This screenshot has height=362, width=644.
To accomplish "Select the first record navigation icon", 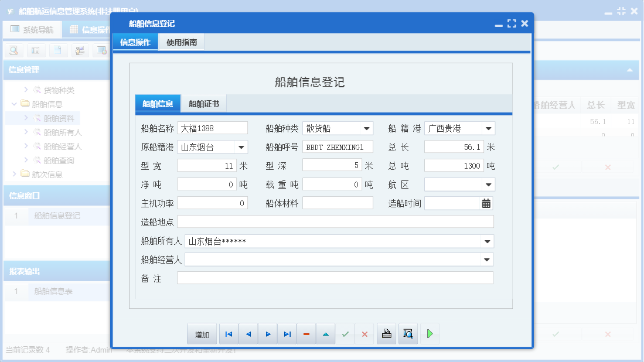I will [229, 333].
